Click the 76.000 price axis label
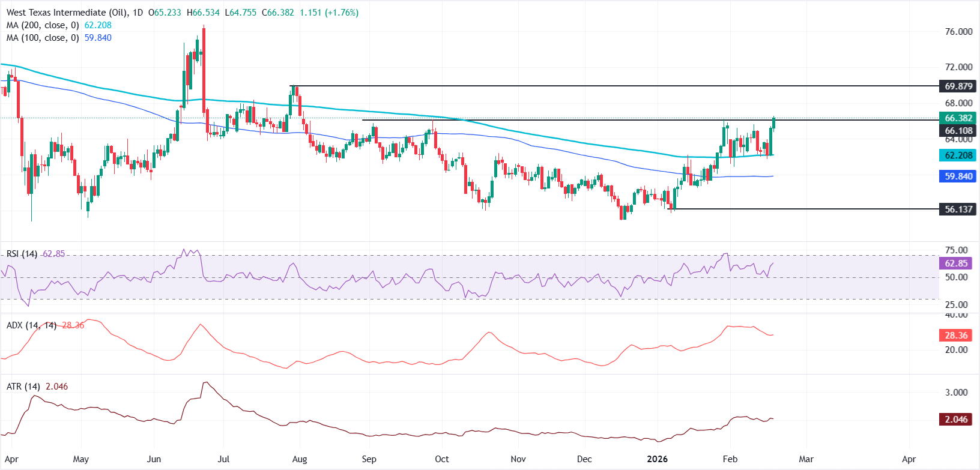 pos(958,32)
